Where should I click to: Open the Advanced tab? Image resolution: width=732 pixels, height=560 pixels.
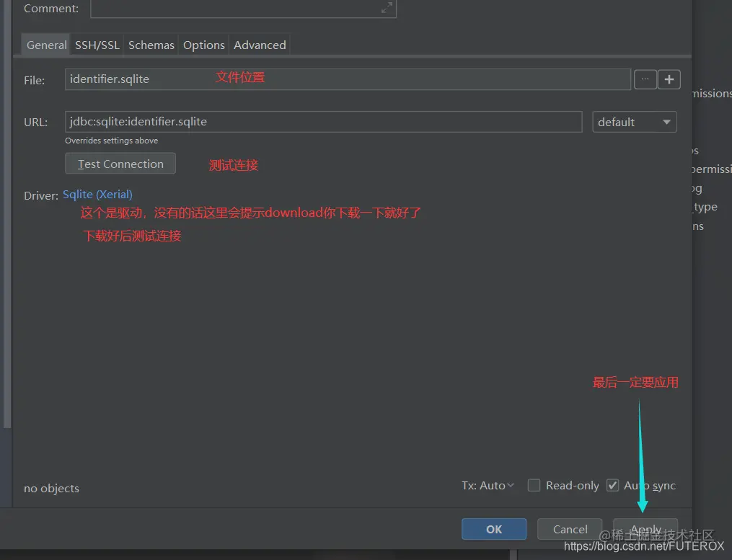tap(260, 45)
